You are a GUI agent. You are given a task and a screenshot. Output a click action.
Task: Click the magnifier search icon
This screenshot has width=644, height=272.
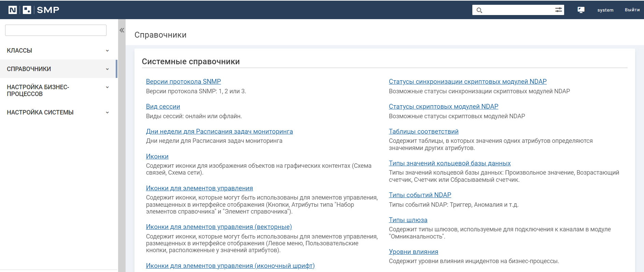point(479,10)
